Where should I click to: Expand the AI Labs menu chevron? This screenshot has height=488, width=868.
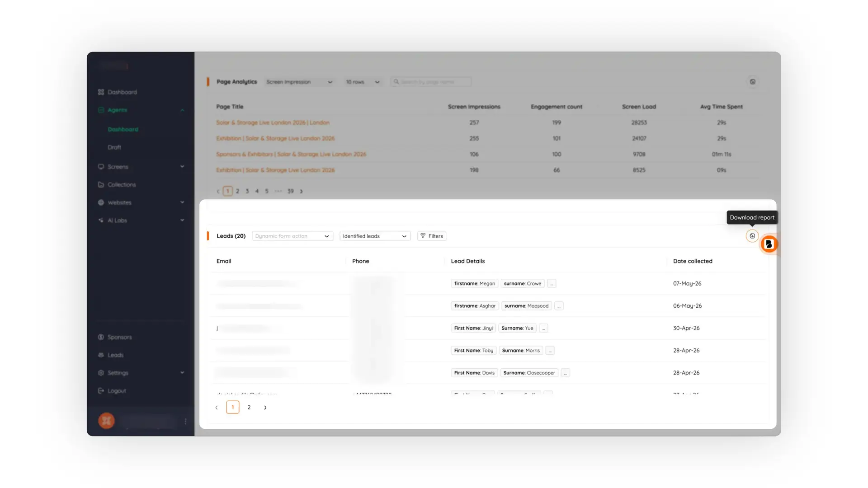[x=182, y=221]
